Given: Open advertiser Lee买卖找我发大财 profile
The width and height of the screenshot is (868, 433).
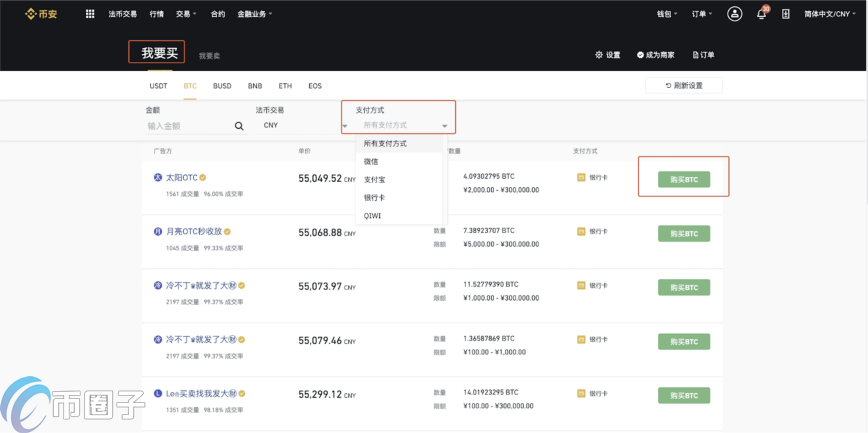Looking at the screenshot, I should [201, 394].
